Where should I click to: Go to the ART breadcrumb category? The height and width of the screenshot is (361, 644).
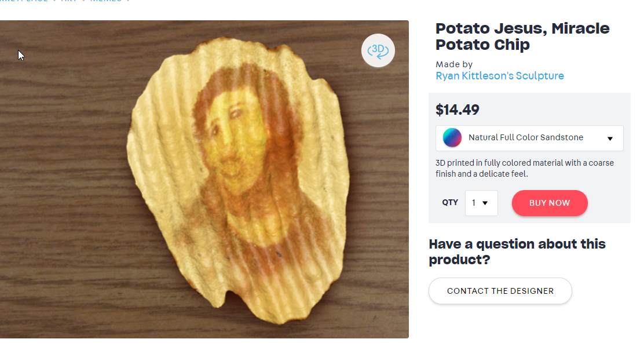tap(68, 1)
